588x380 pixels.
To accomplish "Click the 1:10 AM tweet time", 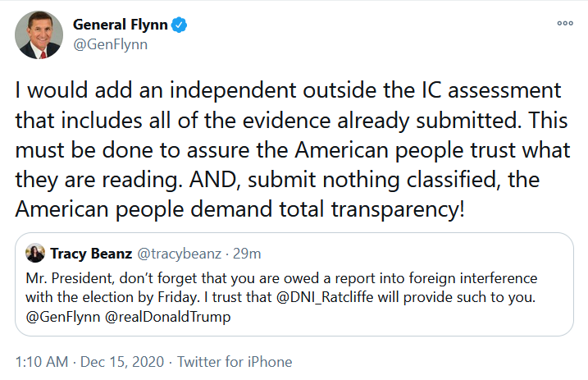I will tap(42, 362).
